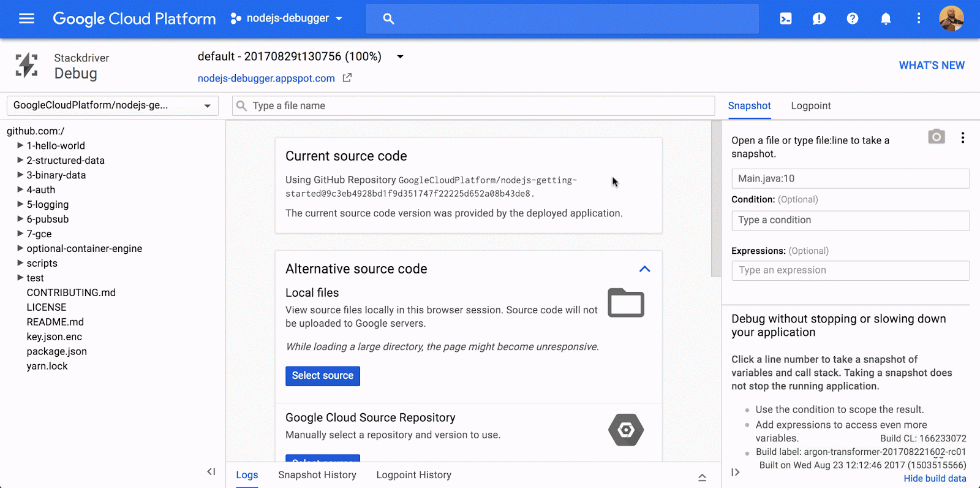Open the key.json.enc file
The width and height of the screenshot is (980, 488).
[54, 337]
